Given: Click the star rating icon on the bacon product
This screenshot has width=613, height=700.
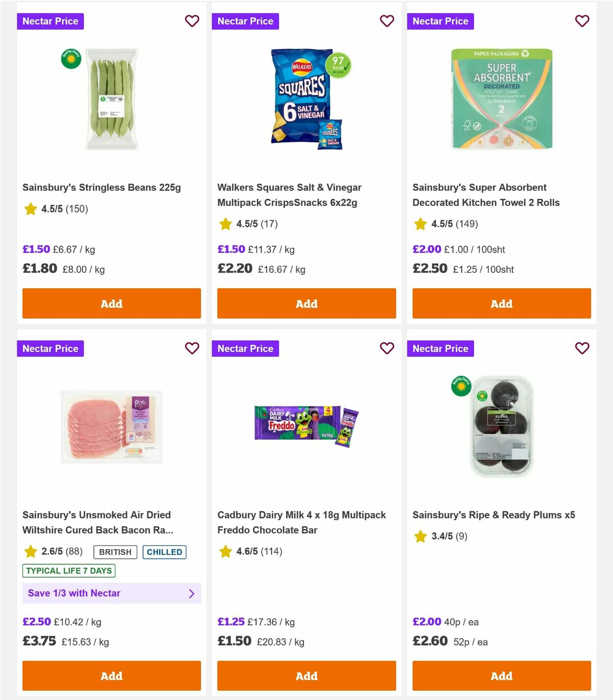Looking at the screenshot, I should [29, 552].
